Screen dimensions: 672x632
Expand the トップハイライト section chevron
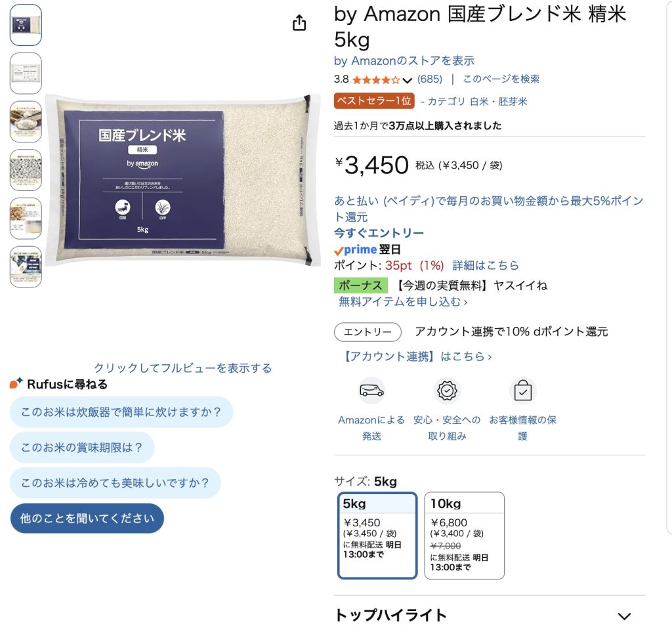tap(624, 616)
